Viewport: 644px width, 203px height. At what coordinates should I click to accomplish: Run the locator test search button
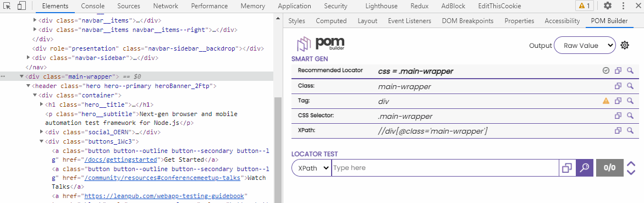585,167
